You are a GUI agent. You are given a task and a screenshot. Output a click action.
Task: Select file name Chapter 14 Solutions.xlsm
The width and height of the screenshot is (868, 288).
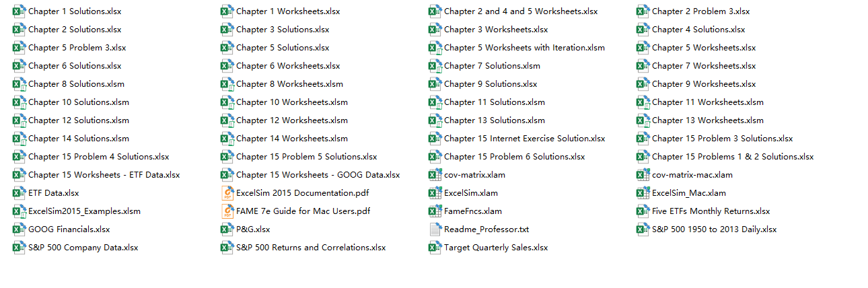(x=79, y=139)
